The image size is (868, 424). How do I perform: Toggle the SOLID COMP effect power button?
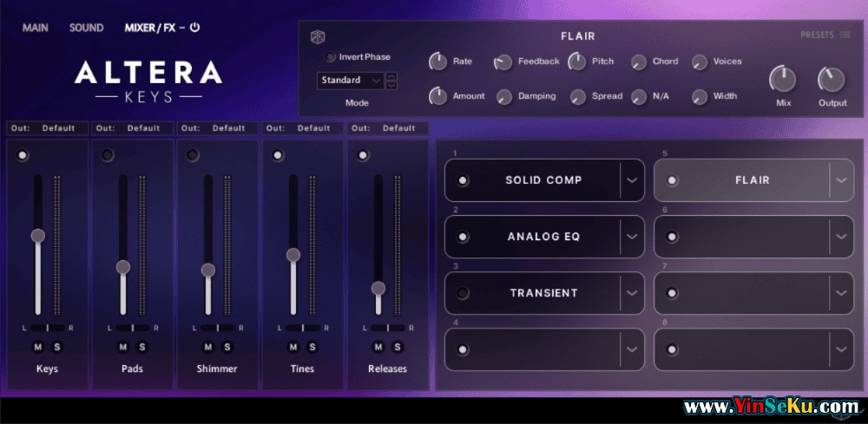(463, 180)
